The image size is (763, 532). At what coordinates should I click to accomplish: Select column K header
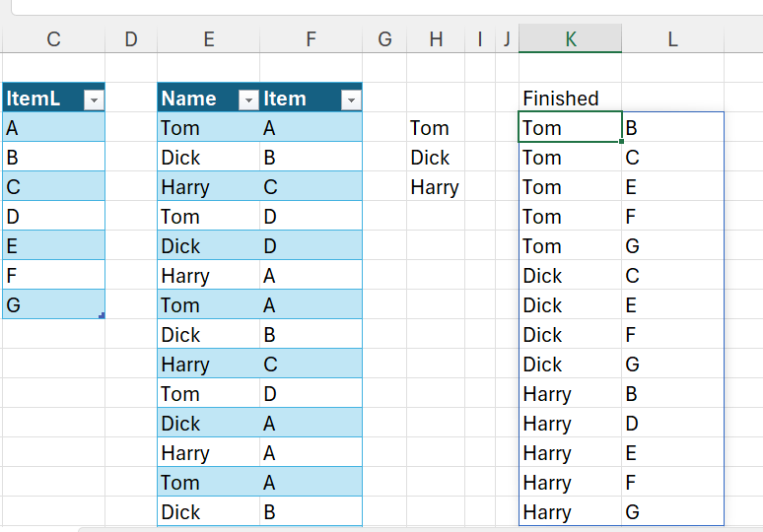(570, 38)
